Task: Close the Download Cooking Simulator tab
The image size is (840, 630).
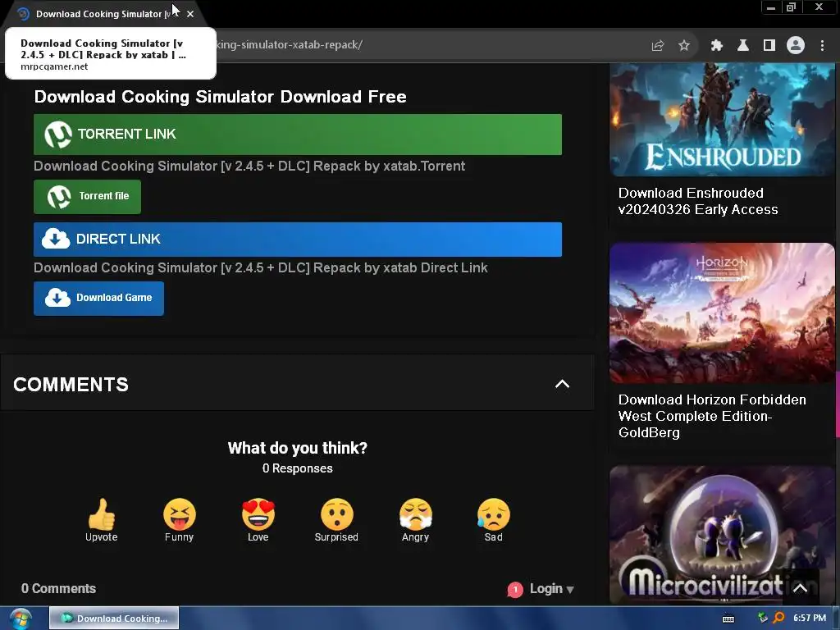Action: (x=190, y=14)
